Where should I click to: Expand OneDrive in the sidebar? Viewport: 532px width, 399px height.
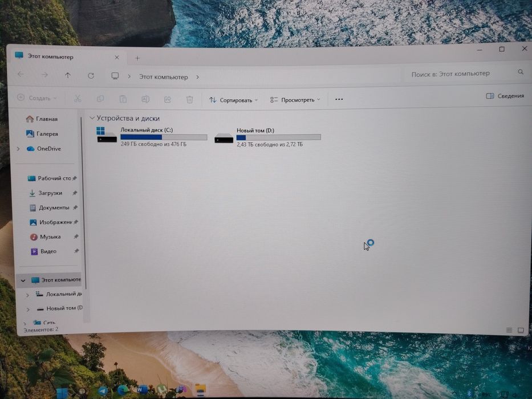coord(18,149)
